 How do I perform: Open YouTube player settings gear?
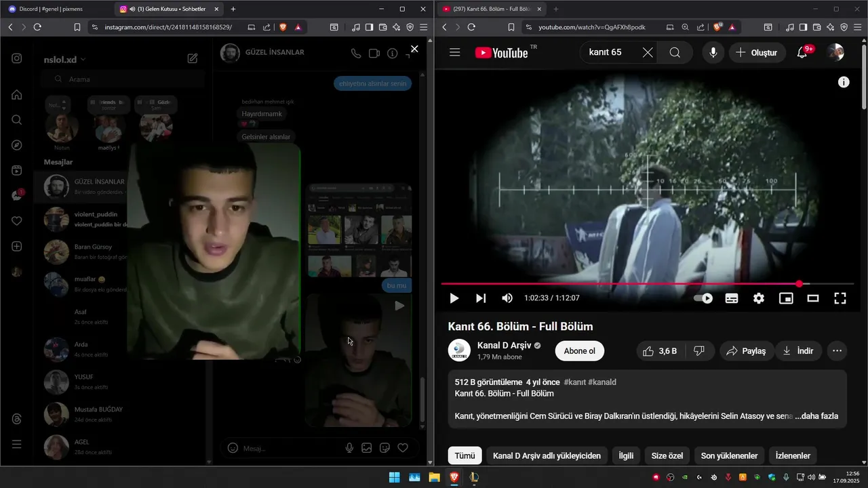(759, 298)
